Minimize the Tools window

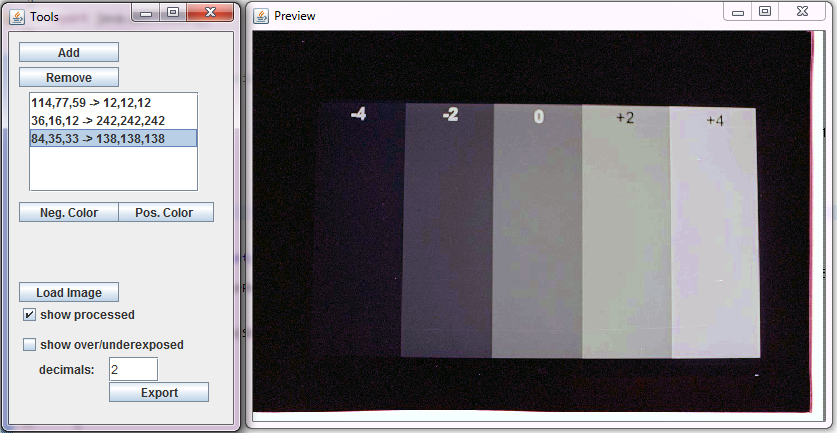pyautogui.click(x=146, y=13)
